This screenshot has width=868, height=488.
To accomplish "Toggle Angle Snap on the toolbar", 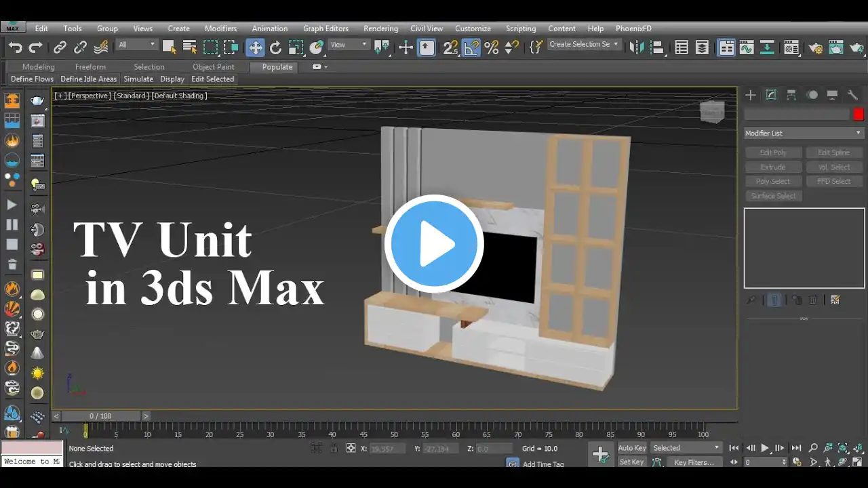I will point(471,47).
